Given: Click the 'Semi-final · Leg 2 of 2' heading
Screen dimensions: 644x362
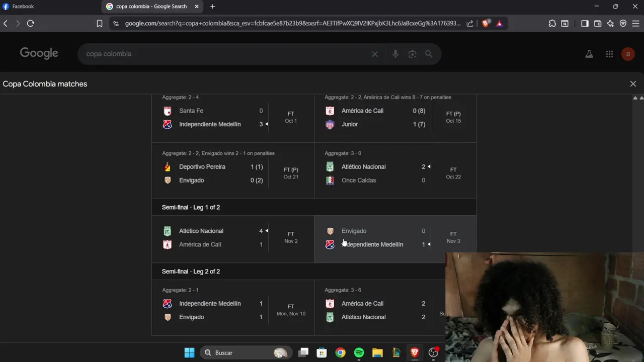Looking at the screenshot, I should coord(191,271).
